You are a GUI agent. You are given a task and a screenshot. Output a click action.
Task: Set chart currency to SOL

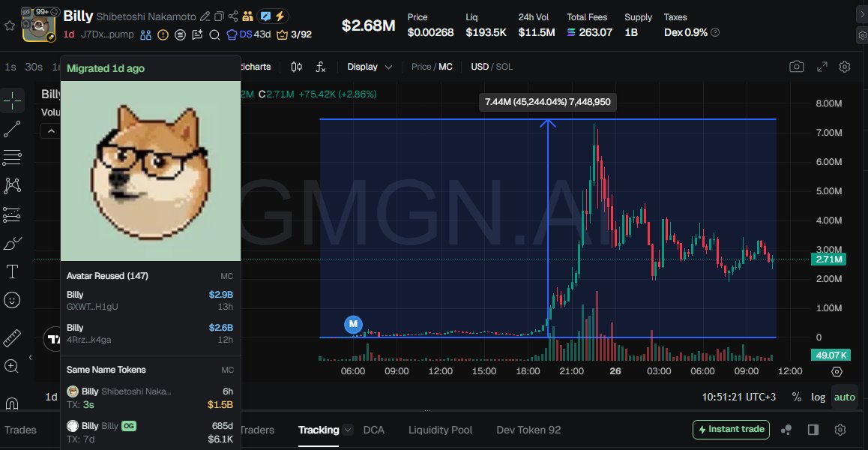coord(504,67)
